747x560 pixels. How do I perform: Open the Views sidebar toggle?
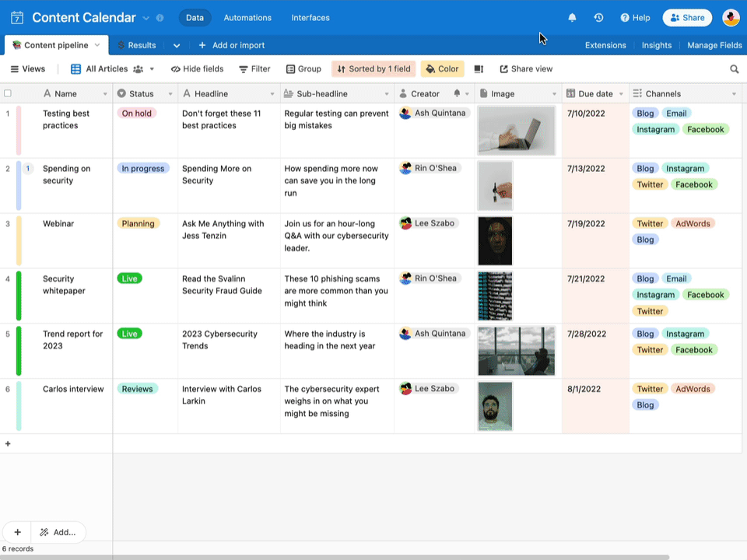pyautogui.click(x=28, y=69)
